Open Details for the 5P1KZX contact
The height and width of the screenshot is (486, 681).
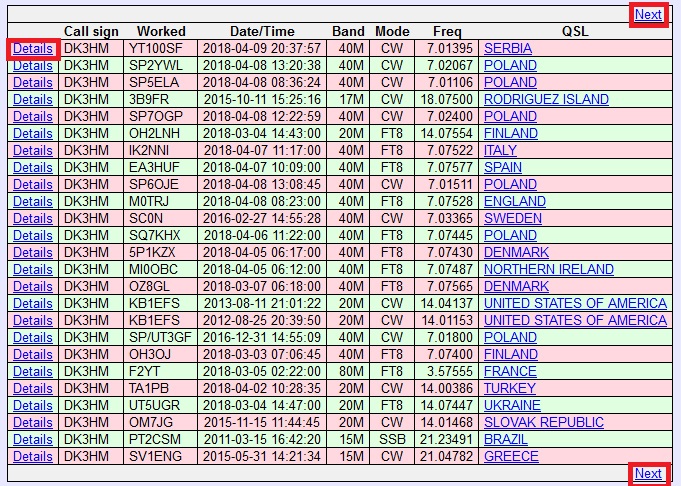click(33, 252)
